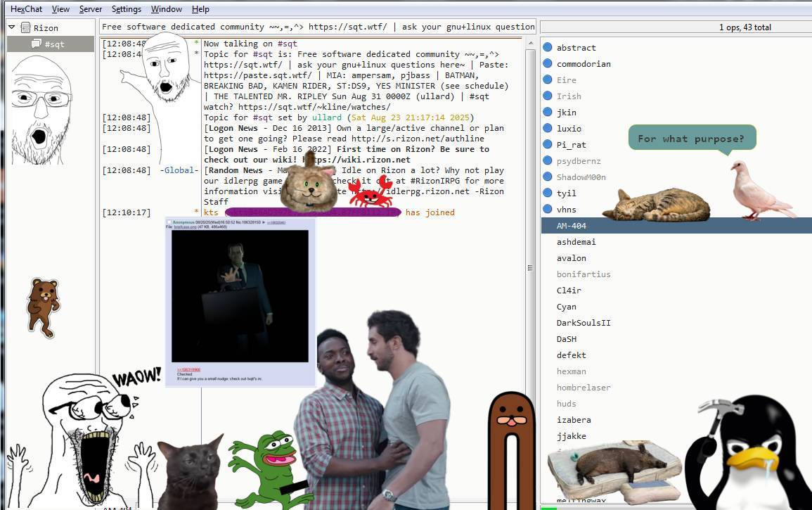Click the blue status icon beside luxio

pyautogui.click(x=548, y=128)
